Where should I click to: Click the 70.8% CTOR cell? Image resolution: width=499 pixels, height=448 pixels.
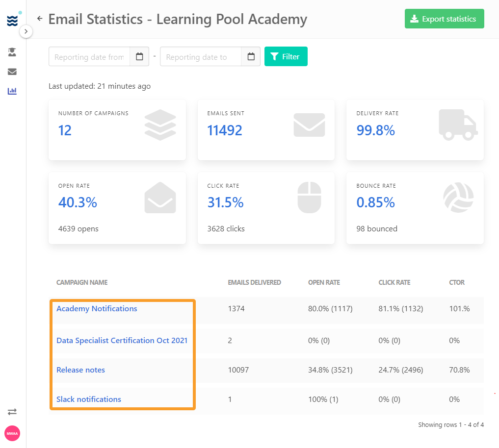tap(459, 370)
